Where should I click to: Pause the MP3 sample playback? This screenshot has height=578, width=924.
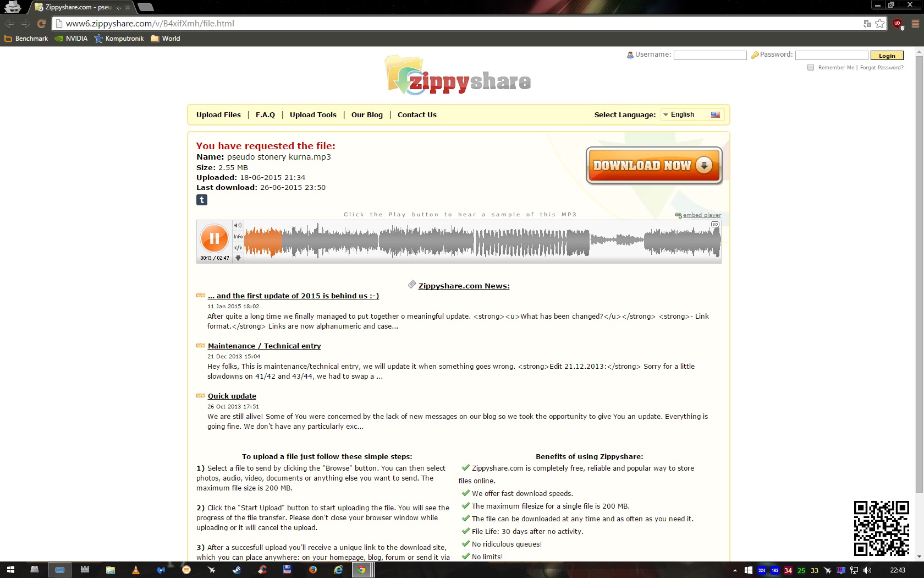pyautogui.click(x=214, y=238)
